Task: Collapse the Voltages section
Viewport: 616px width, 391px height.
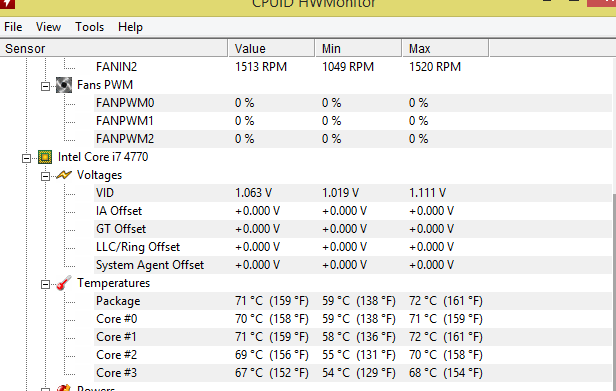Action: point(46,176)
